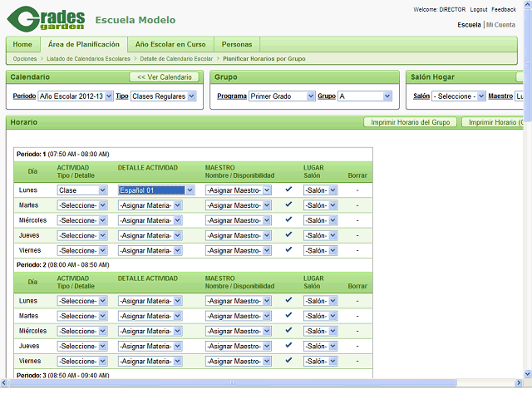Viewport: 532px width, 399px height.
Task: Open Asignar Maestro dropdown for Lunes Periodo 1
Action: click(239, 190)
